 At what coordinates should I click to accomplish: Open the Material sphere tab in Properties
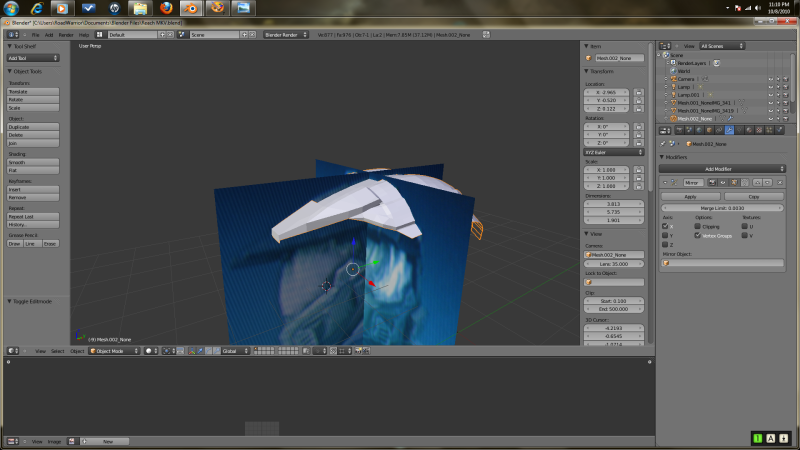click(749, 131)
